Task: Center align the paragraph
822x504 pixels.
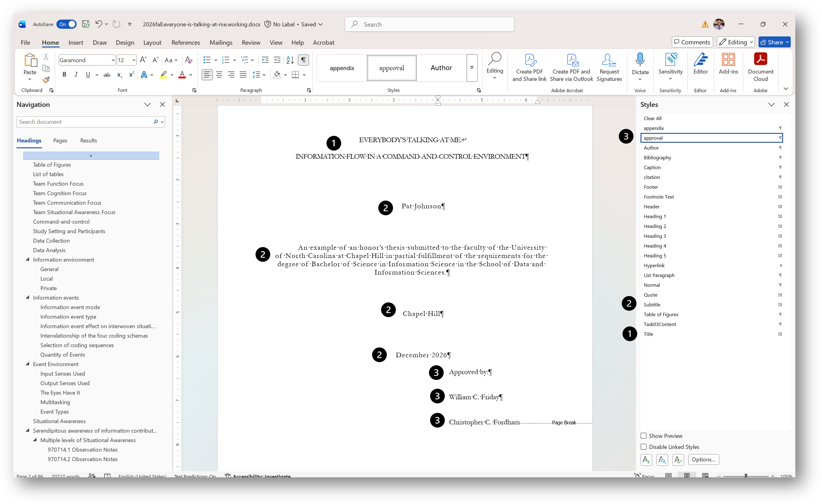Action: tap(219, 75)
